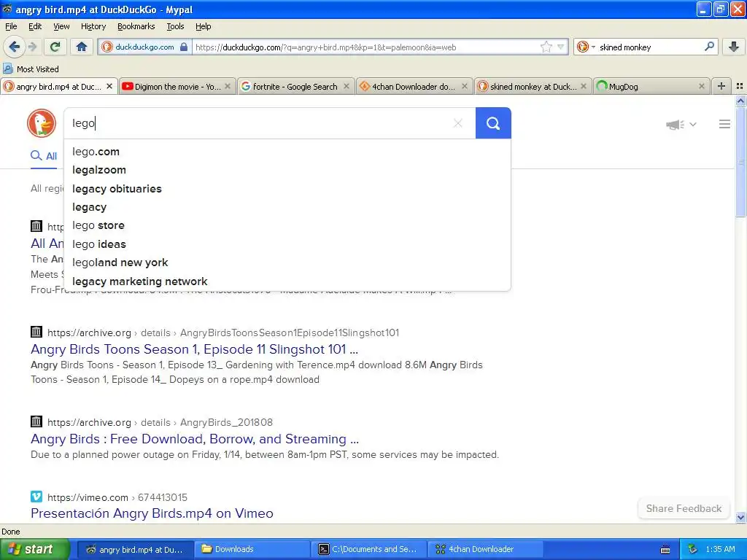Viewport: 747px width, 560px height.
Task: Switch to fortnite - Google Search tab
Action: tap(296, 86)
